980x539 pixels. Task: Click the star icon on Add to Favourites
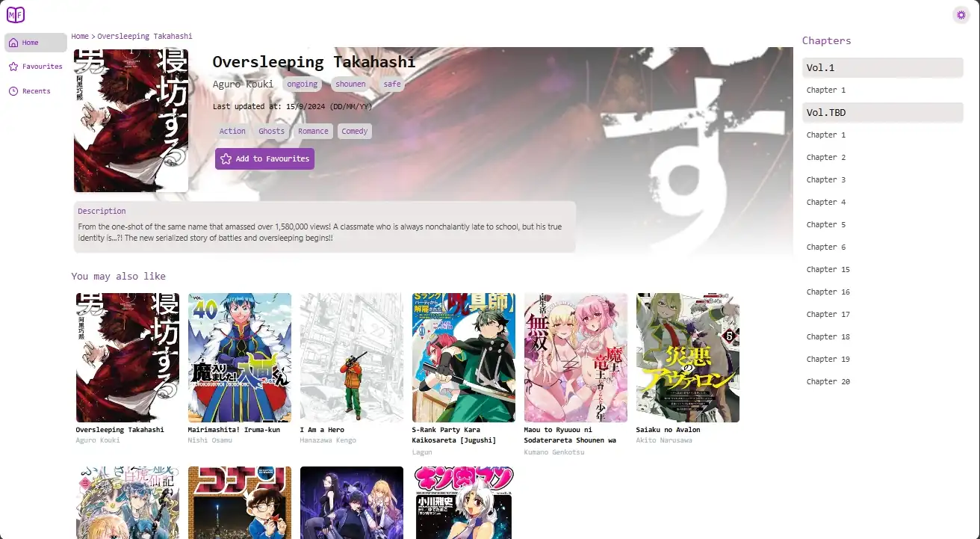coord(226,158)
